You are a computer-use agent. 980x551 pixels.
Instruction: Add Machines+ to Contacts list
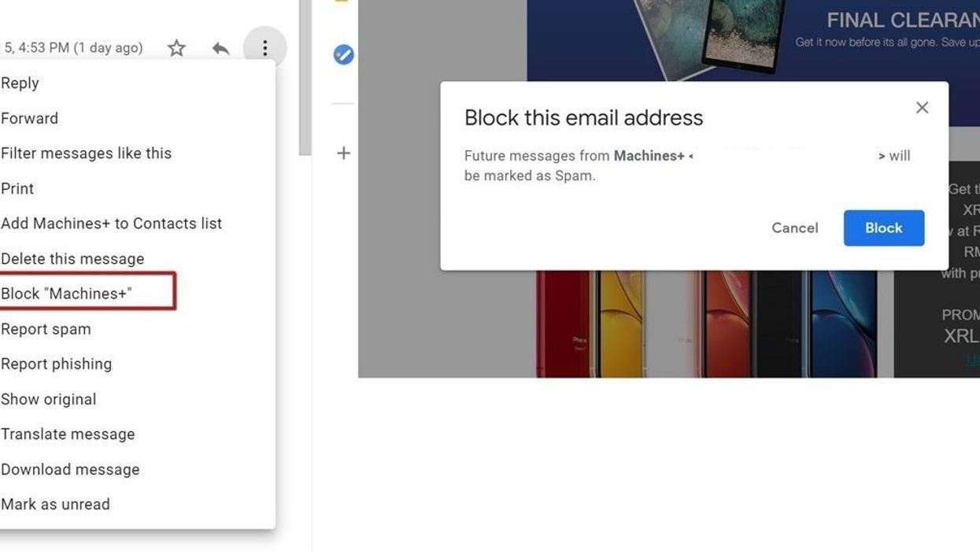[112, 223]
